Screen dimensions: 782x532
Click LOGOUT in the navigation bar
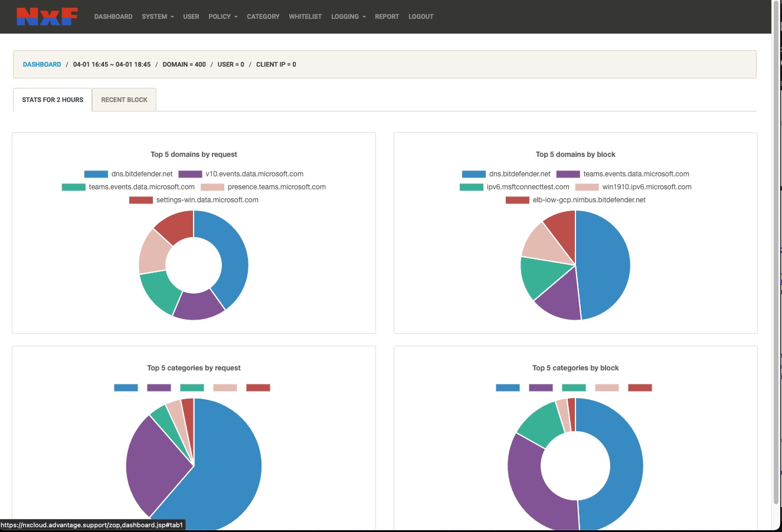[x=420, y=17]
